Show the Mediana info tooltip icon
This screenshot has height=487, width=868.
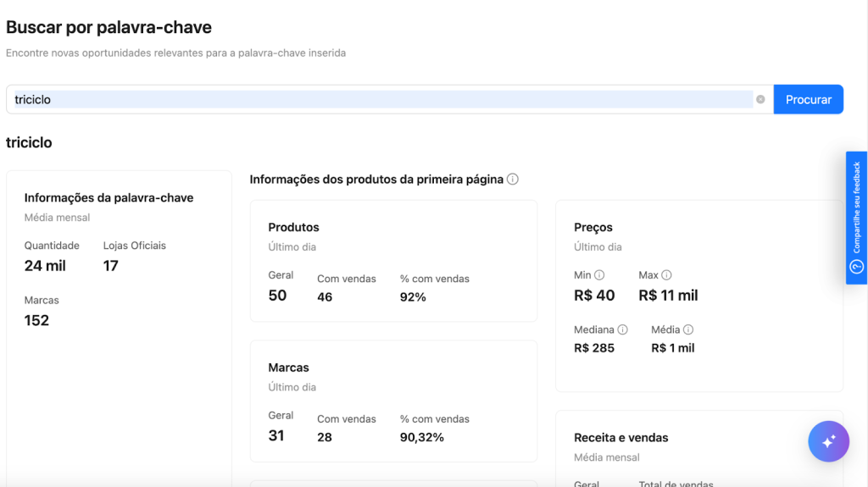tap(622, 329)
